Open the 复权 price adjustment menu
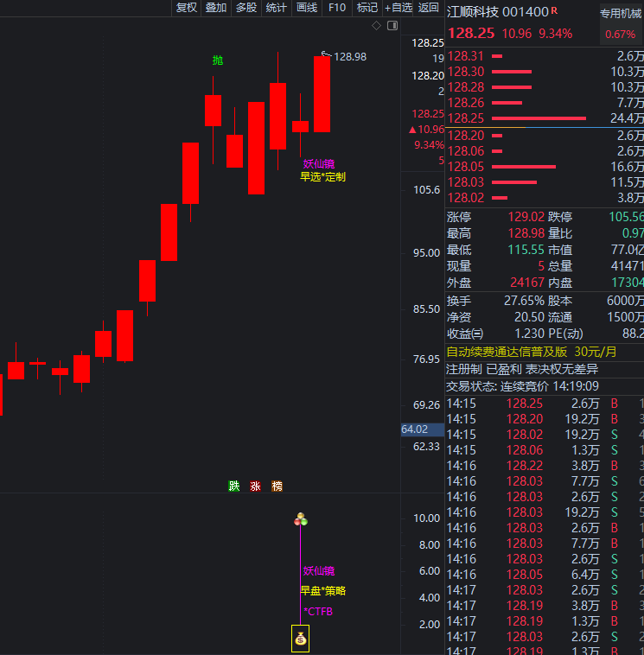644x655 pixels. pos(186,8)
